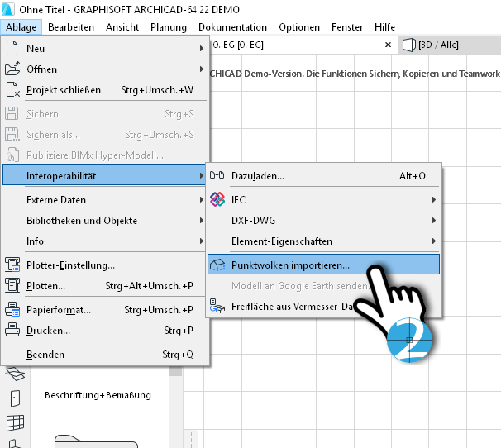Image resolution: width=501 pixels, height=448 pixels.
Task: Click the Beschriftung+Bemaßung toolbox heading
Action: 98,395
